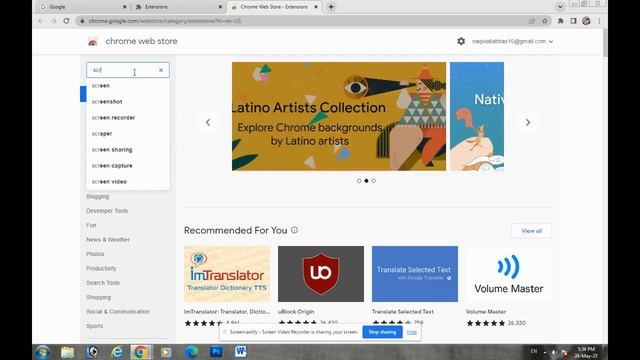This screenshot has width=640, height=360.
Task: Open the Extensions puzzle icon
Action: click(560, 21)
